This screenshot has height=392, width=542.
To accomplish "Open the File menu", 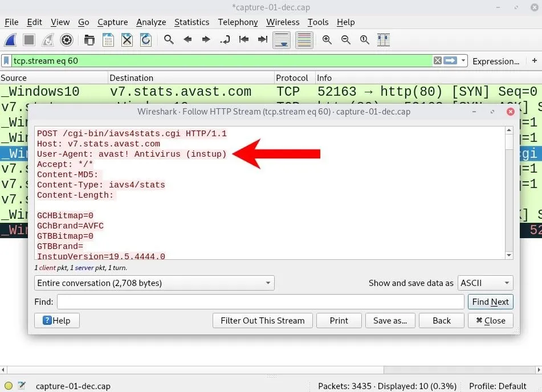I will 11,22.
